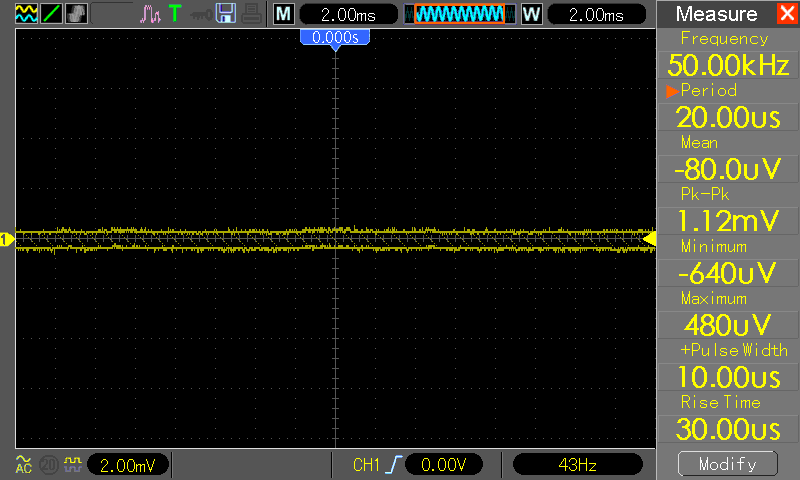Click the pink pulse waveform icon
Screen dimensions: 800x480
click(x=150, y=14)
